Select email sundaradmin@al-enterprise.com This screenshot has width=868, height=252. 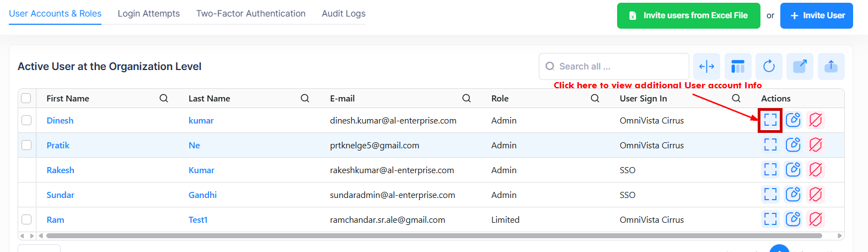click(x=393, y=195)
